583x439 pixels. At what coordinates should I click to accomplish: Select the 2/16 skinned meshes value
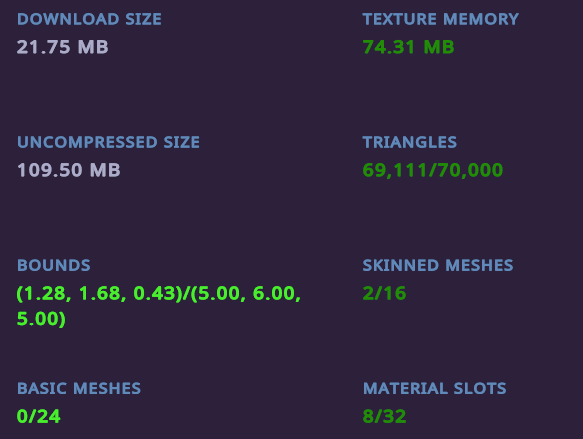point(384,293)
